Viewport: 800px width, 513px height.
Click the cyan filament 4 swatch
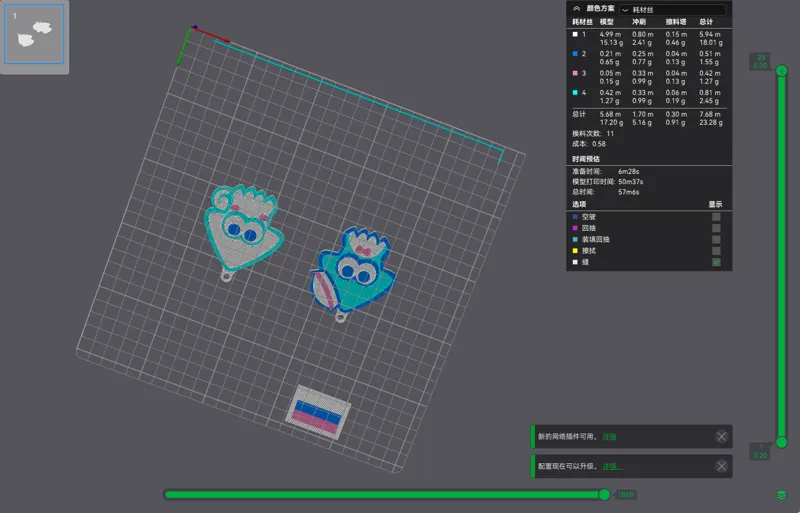point(575,92)
